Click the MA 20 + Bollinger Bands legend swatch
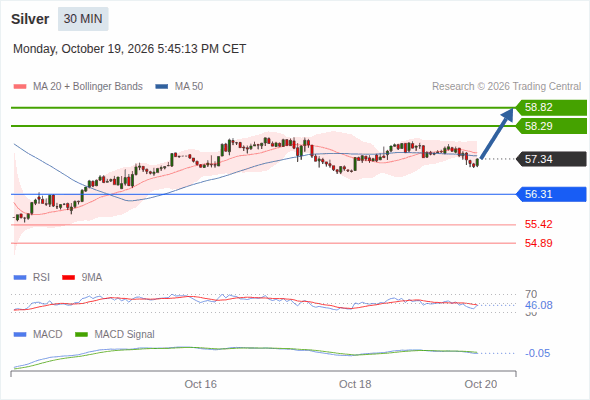This screenshot has width=590, height=400. pyautogui.click(x=20, y=87)
